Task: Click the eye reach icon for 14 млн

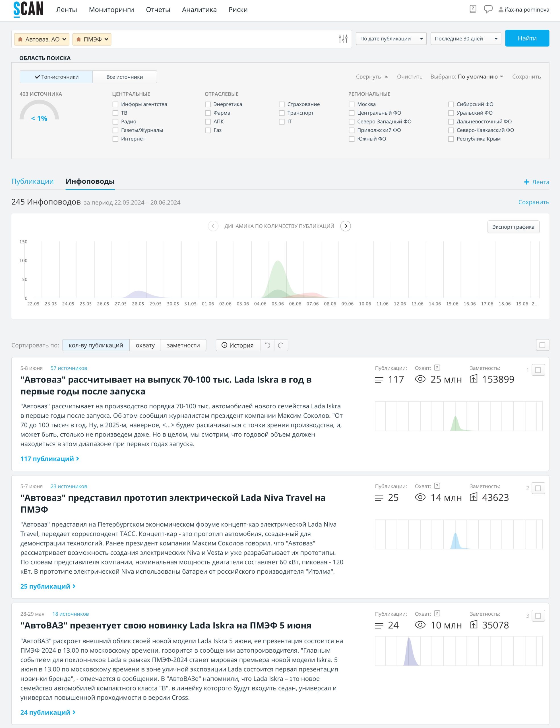Action: point(420,498)
